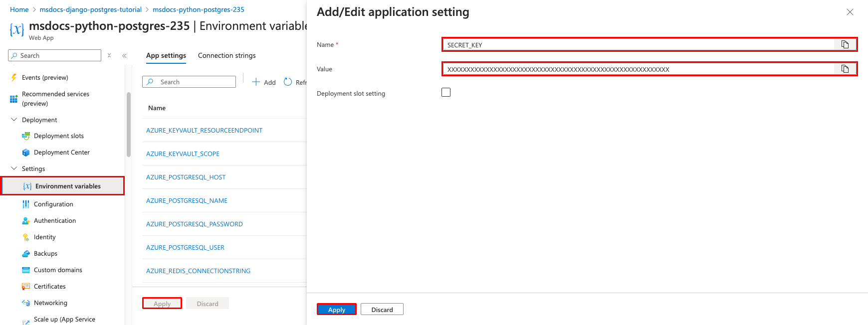
Task: Click the Backups cloud icon
Action: 26,254
